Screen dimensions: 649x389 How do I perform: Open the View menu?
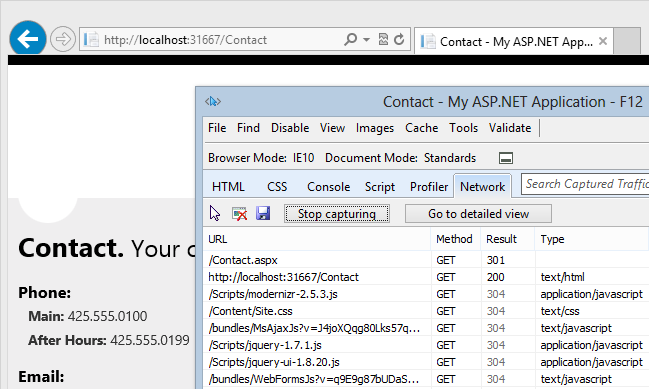332,128
